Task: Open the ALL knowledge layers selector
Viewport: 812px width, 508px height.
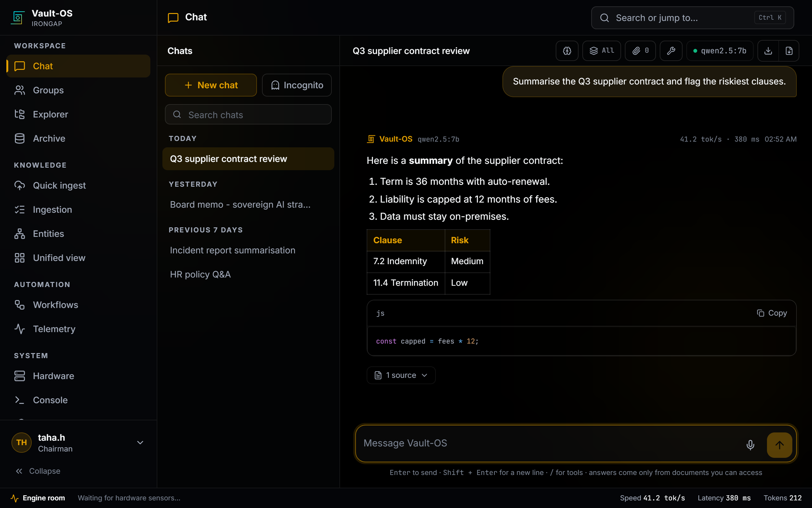Action: pos(602,51)
